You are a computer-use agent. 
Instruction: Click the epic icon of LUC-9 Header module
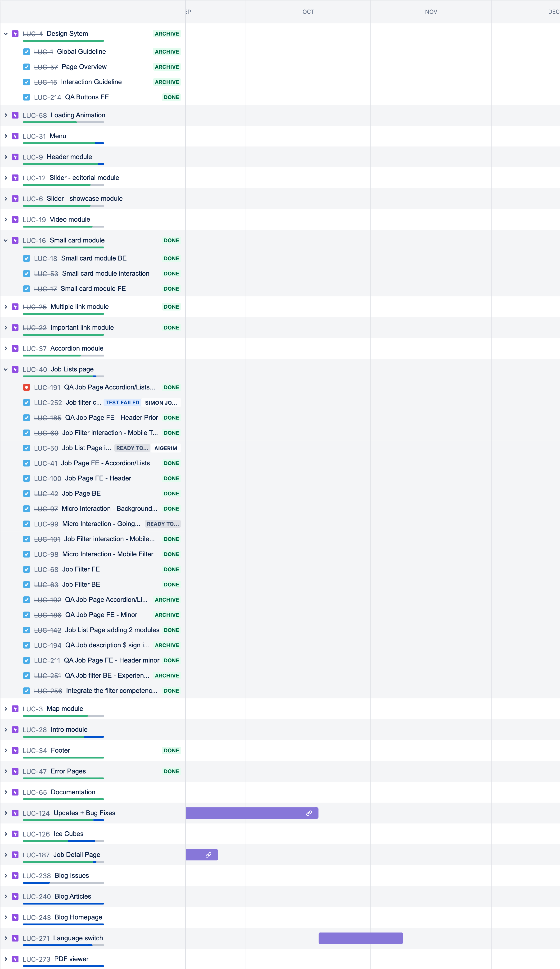[x=15, y=157]
